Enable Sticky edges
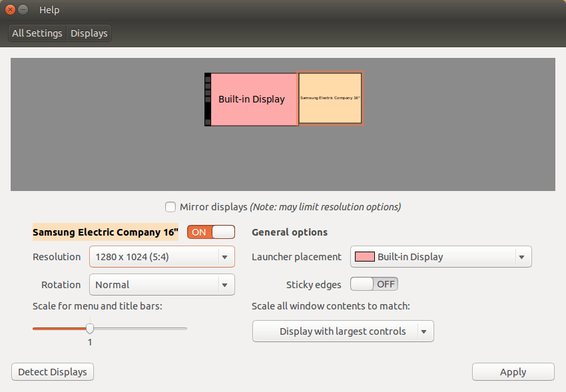 [374, 284]
